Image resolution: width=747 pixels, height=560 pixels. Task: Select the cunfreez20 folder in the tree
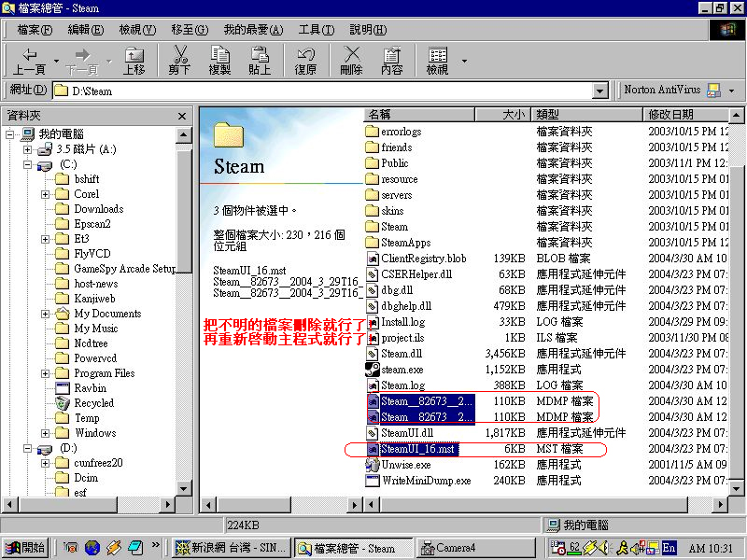click(98, 463)
